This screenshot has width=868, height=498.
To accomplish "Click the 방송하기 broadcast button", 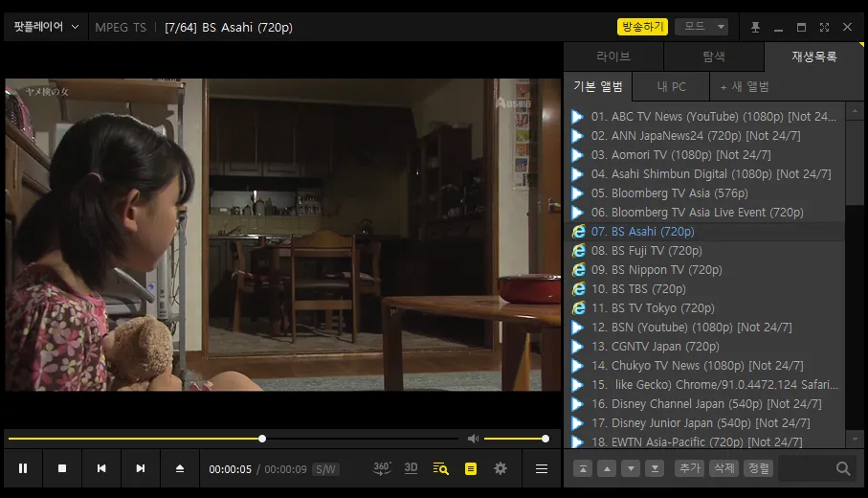I will (642, 27).
